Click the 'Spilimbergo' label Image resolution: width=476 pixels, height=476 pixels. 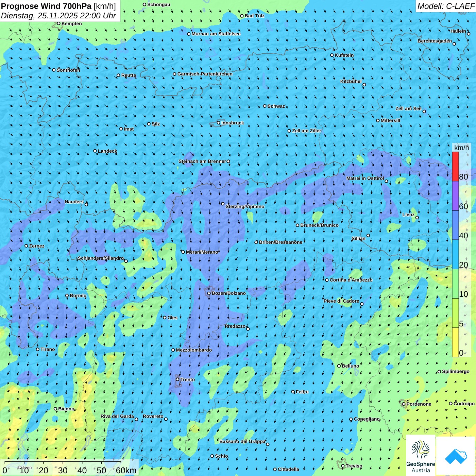tap(456, 371)
